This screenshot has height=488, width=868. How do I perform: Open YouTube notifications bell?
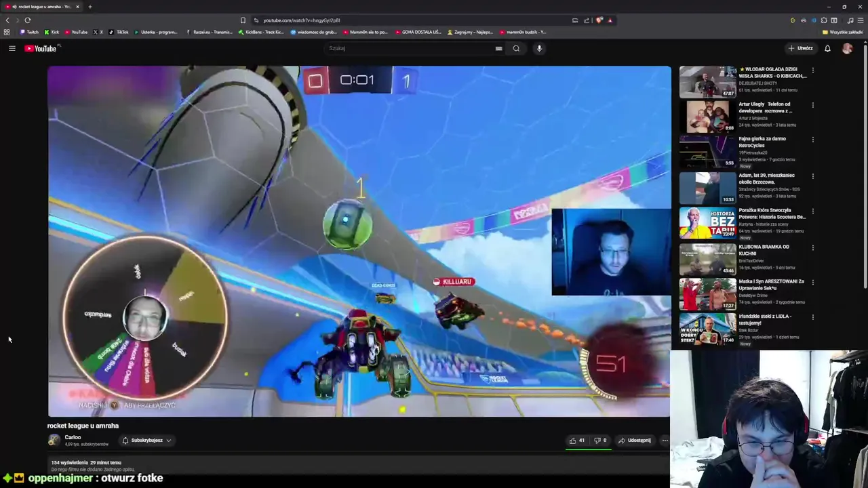(x=827, y=48)
